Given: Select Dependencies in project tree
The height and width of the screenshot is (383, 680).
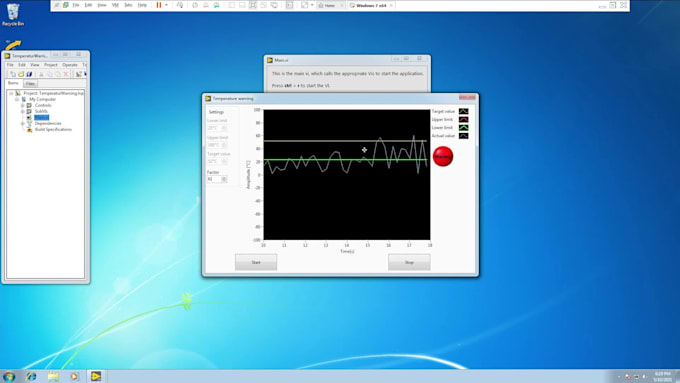Looking at the screenshot, I should tap(48, 124).
